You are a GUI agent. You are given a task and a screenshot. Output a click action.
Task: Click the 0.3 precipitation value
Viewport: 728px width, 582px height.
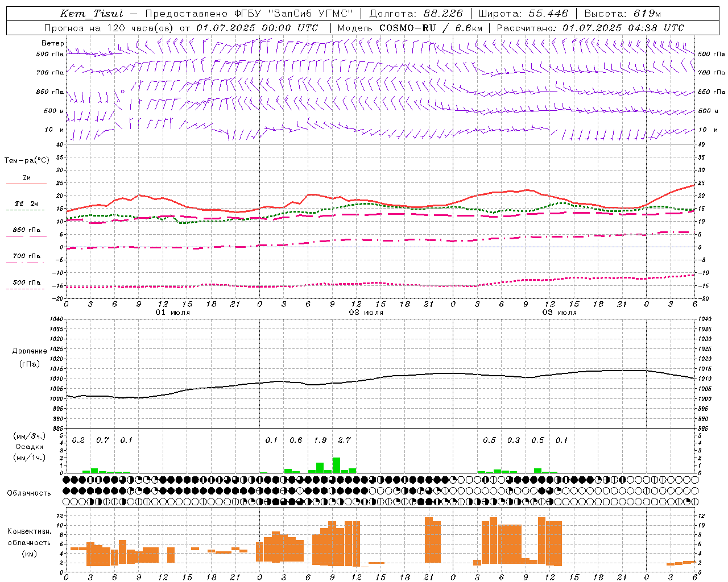(x=514, y=440)
